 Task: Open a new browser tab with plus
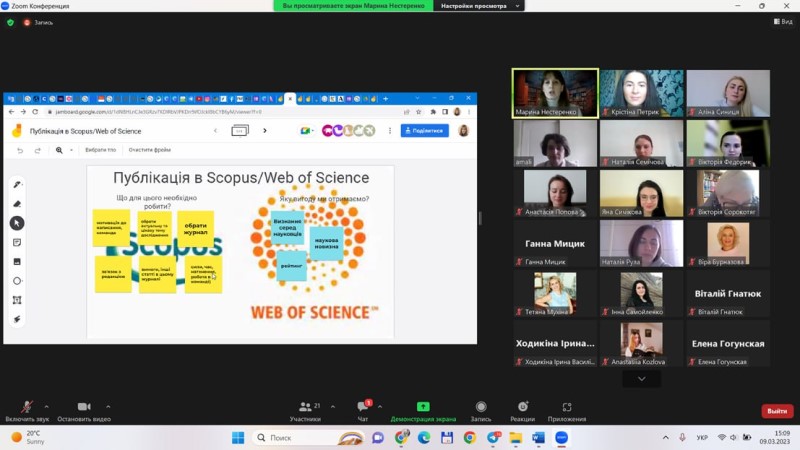coord(386,98)
